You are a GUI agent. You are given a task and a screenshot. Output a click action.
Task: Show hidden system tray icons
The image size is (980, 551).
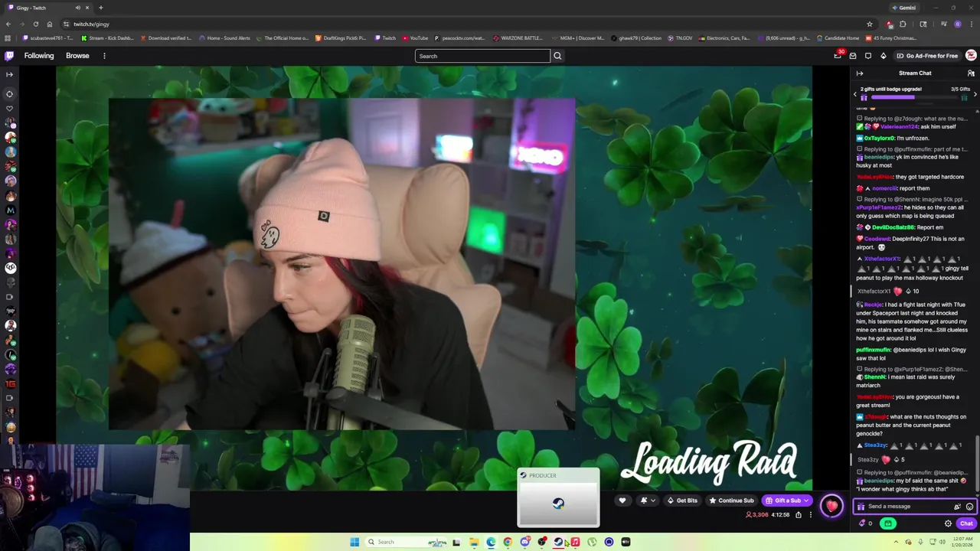coord(897,542)
